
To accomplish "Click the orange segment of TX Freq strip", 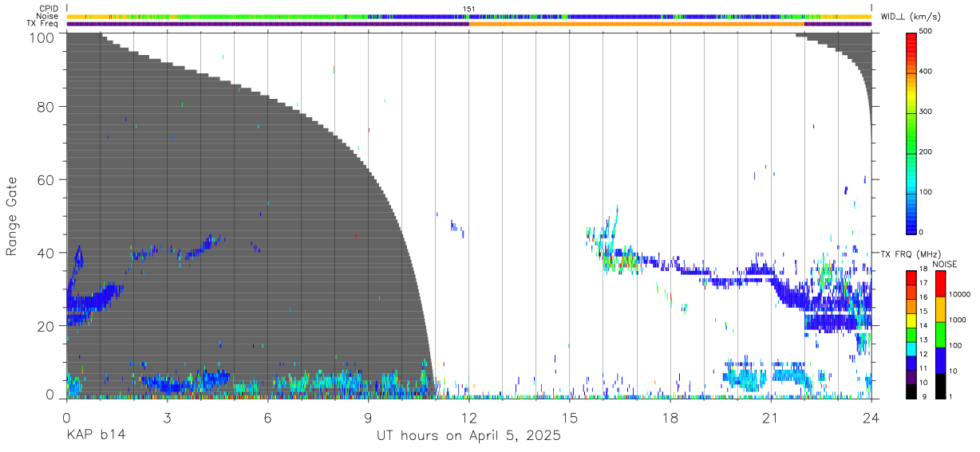I will pos(637,24).
